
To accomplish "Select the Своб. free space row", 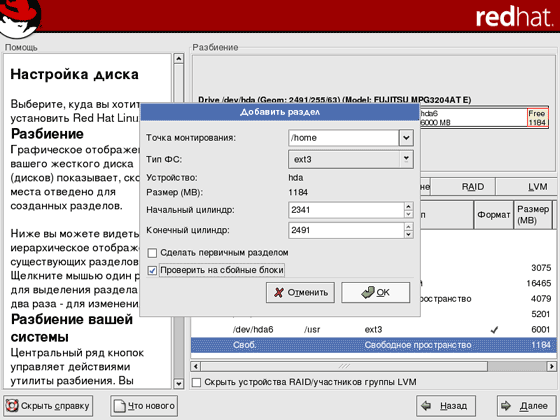I will coord(374,345).
